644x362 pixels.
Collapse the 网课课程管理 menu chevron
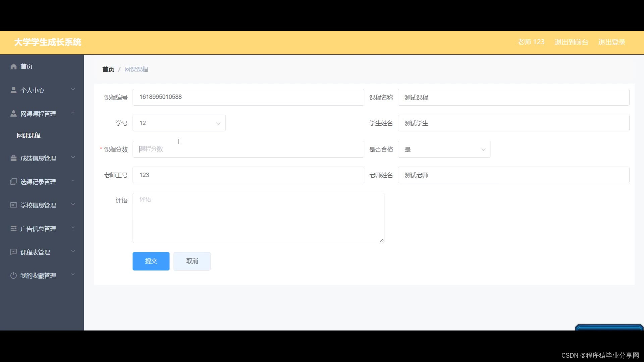(x=73, y=113)
